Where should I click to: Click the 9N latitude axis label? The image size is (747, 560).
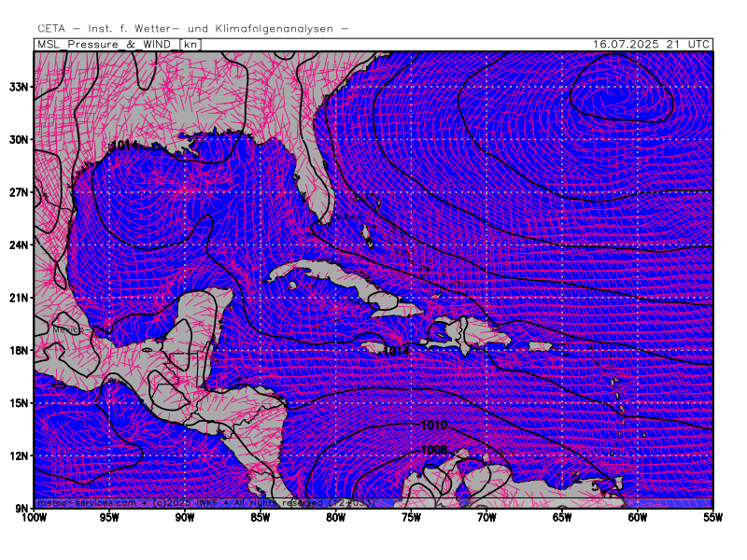coord(21,508)
